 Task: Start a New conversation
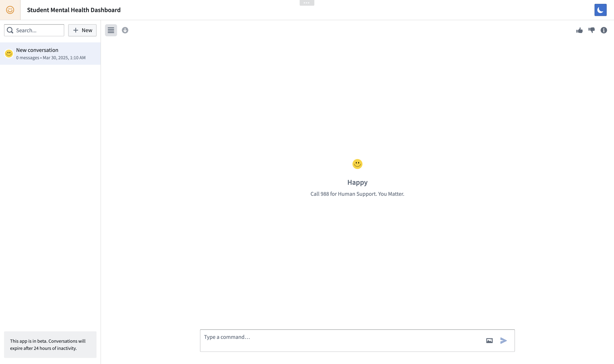tap(82, 30)
